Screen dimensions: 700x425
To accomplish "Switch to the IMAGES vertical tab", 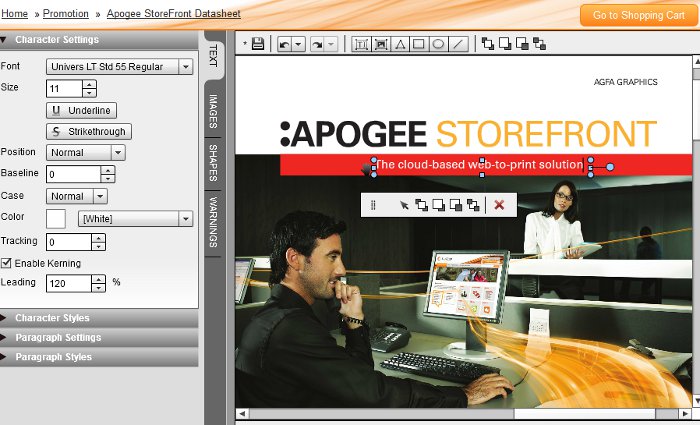I will click(214, 111).
